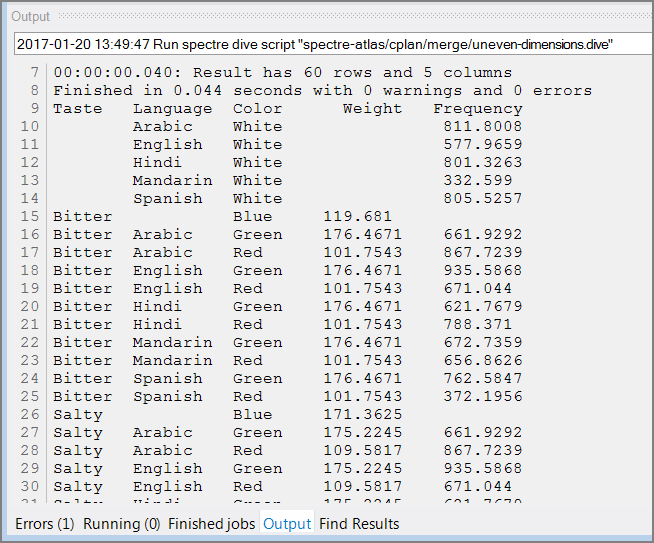Image resolution: width=654 pixels, height=543 pixels.
Task: Click the Weight column header text
Action: (x=372, y=109)
